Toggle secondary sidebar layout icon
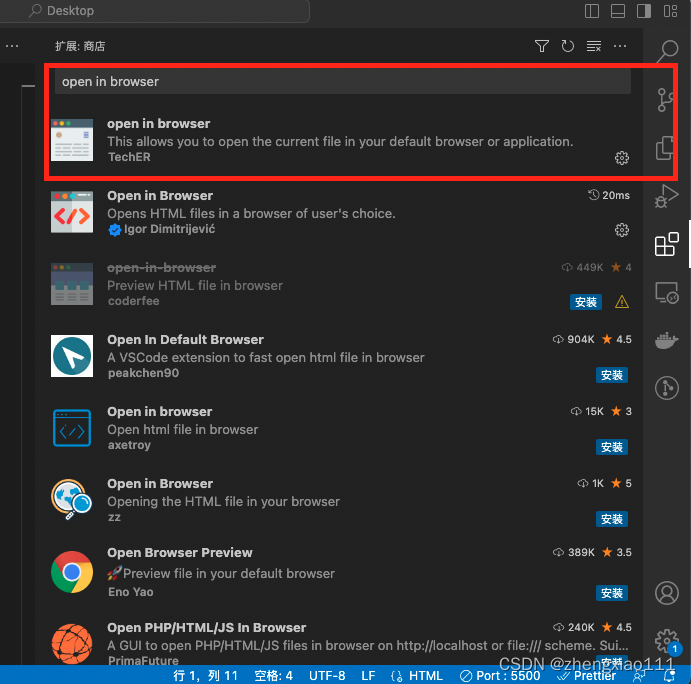Viewport: 691px width, 684px height. click(644, 11)
